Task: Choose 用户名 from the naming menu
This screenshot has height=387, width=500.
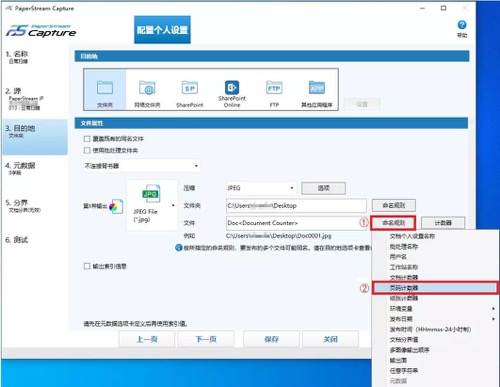Action: click(398, 257)
